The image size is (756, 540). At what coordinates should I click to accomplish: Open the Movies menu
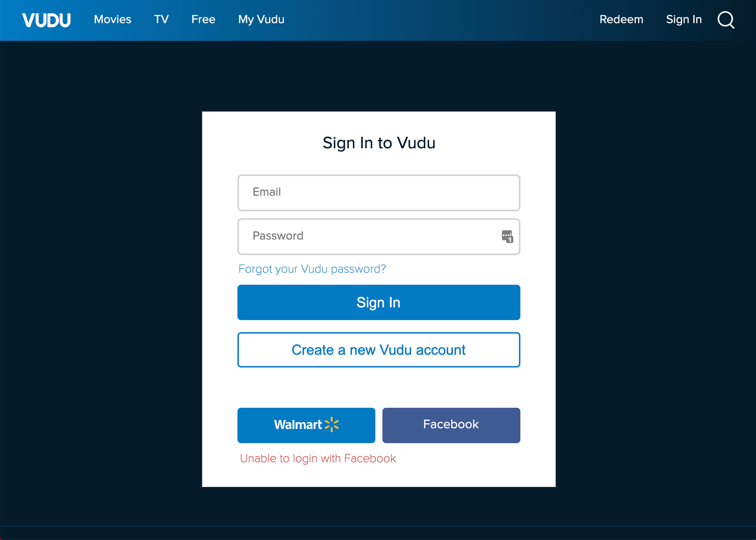[113, 19]
